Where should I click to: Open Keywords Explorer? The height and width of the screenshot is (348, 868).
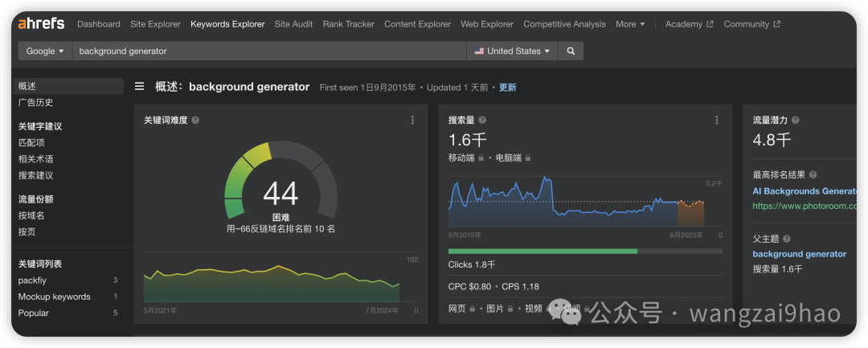pyautogui.click(x=227, y=24)
